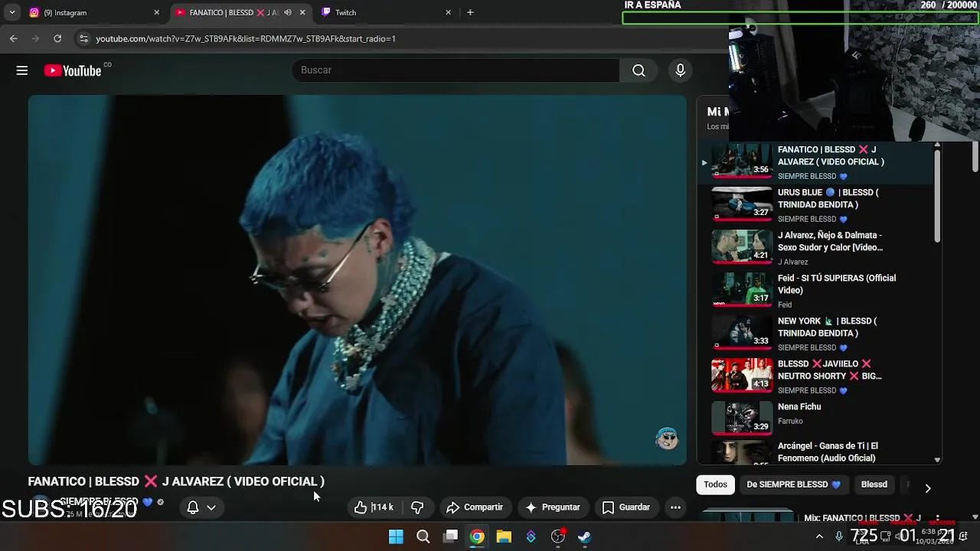Screen dimensions: 980x551
Task: Play Nena Fichu by Farruko
Action: click(816, 418)
